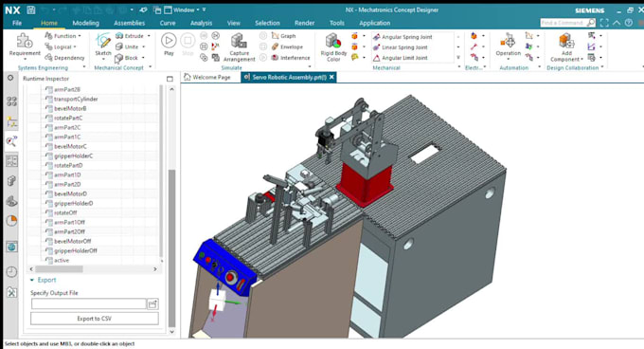Click the gear icon above the left sidebar
This screenshot has width=644, height=349.
point(10,78)
